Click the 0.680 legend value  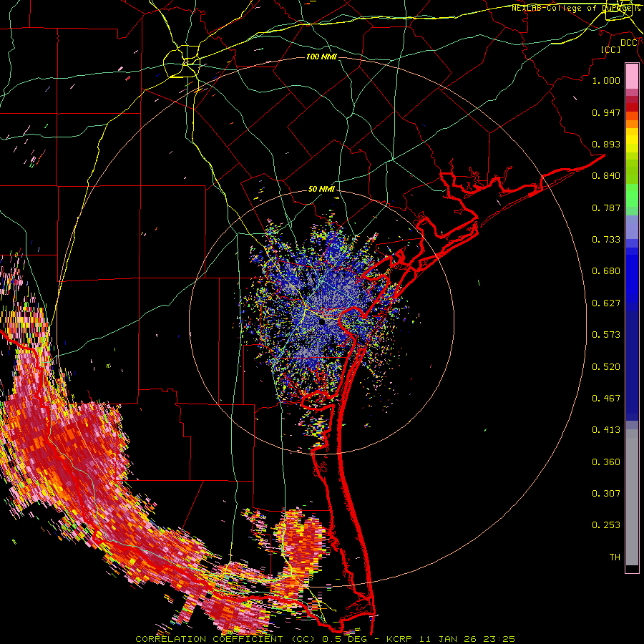606,271
